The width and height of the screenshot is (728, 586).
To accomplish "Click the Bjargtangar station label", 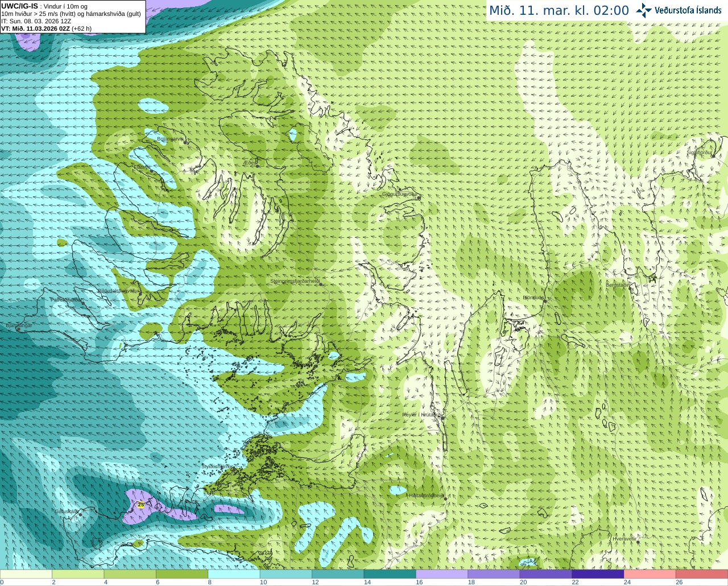I will [x=19, y=325].
